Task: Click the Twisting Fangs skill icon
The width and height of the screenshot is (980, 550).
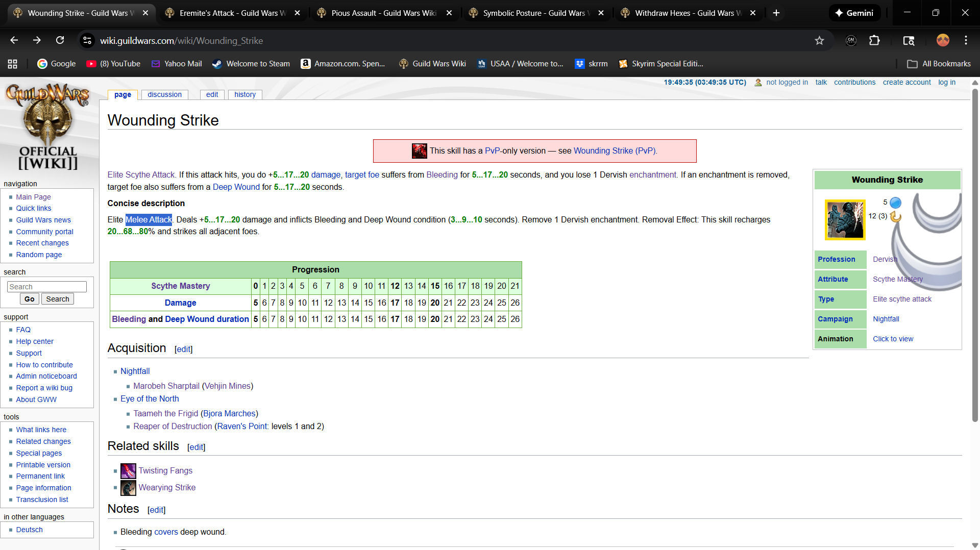Action: click(x=128, y=470)
